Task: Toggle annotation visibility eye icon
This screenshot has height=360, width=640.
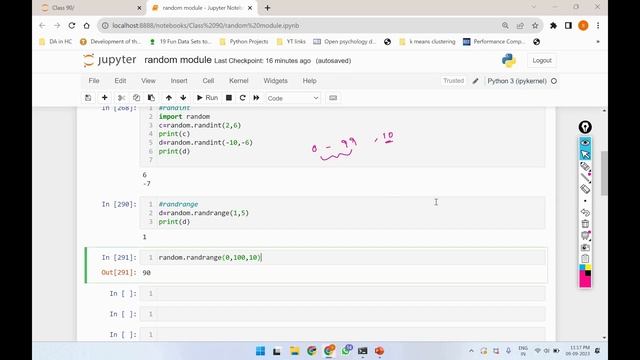Action: pos(585,142)
